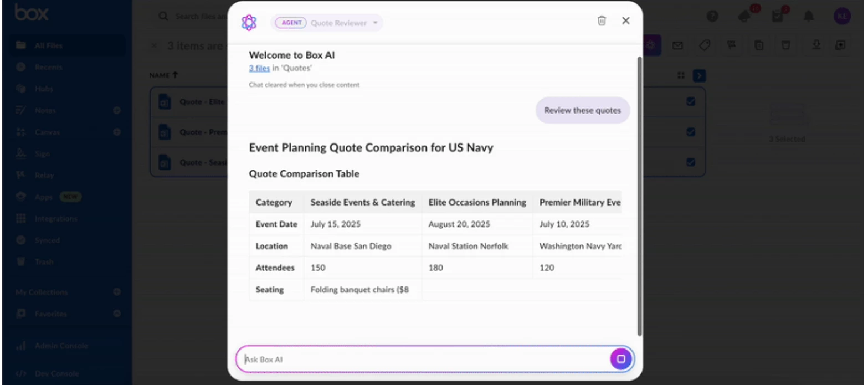868x385 pixels.
Task: Open the email sharing icon
Action: [x=677, y=45]
